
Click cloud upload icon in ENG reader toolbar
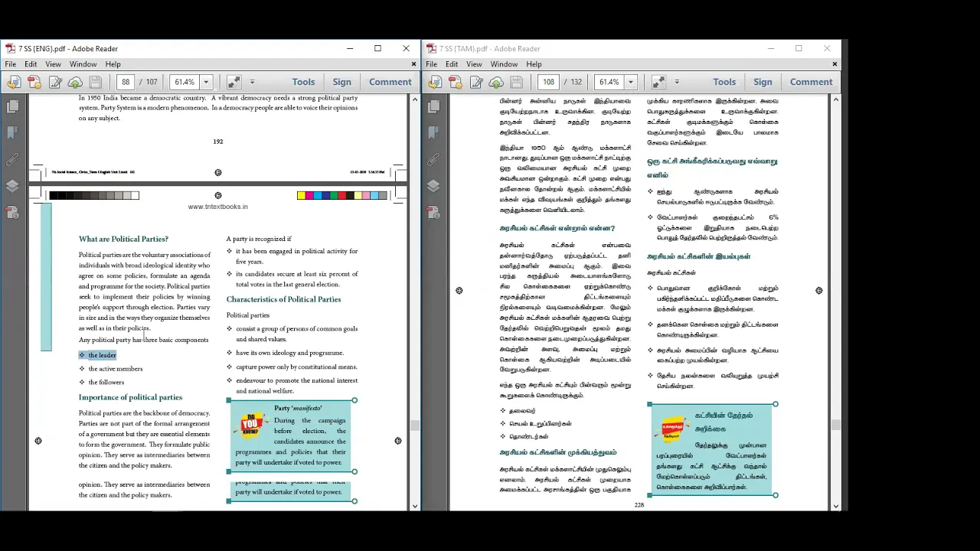75,82
